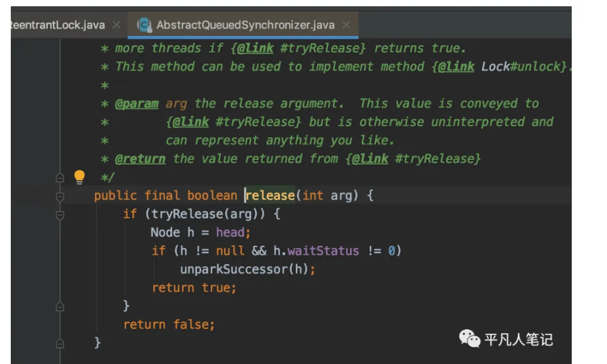Open the yellow lightbulb intention actions
The width and height of the screenshot is (607, 364).
pos(79,177)
